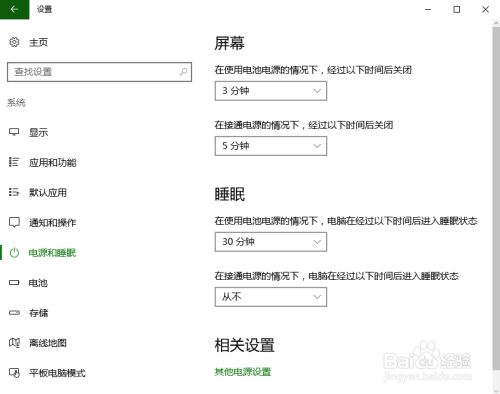Select 电源和睡眠 in the sidebar
The height and width of the screenshot is (394, 500).
coord(52,253)
